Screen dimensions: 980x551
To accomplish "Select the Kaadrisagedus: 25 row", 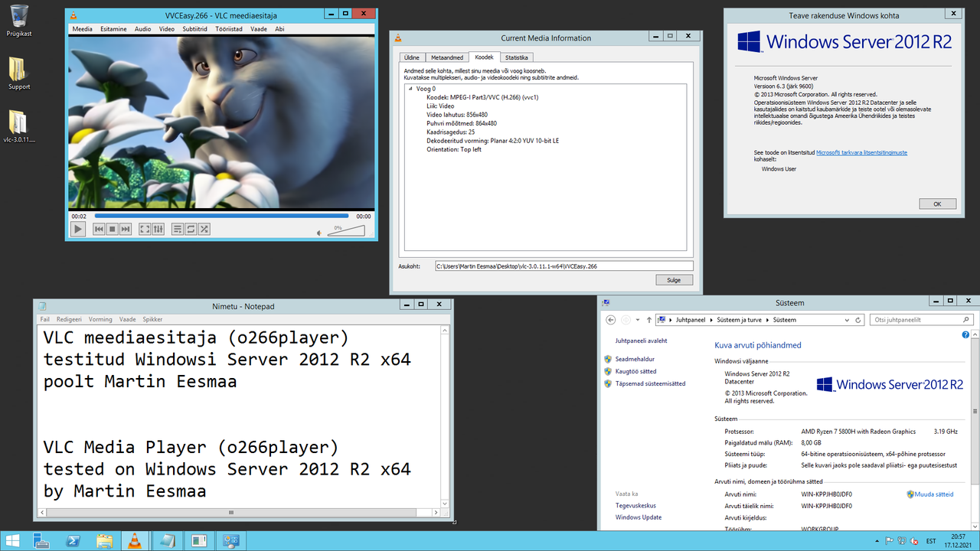I will [x=451, y=132].
